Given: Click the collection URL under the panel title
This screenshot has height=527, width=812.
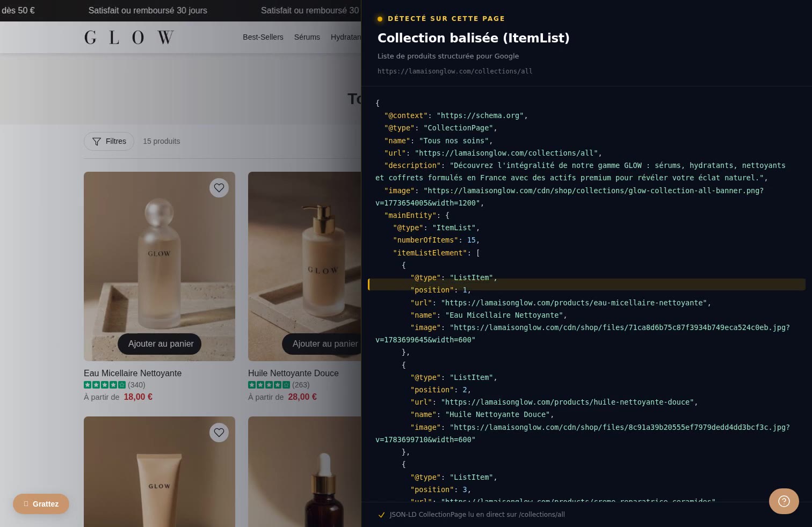Looking at the screenshot, I should tap(455, 71).
